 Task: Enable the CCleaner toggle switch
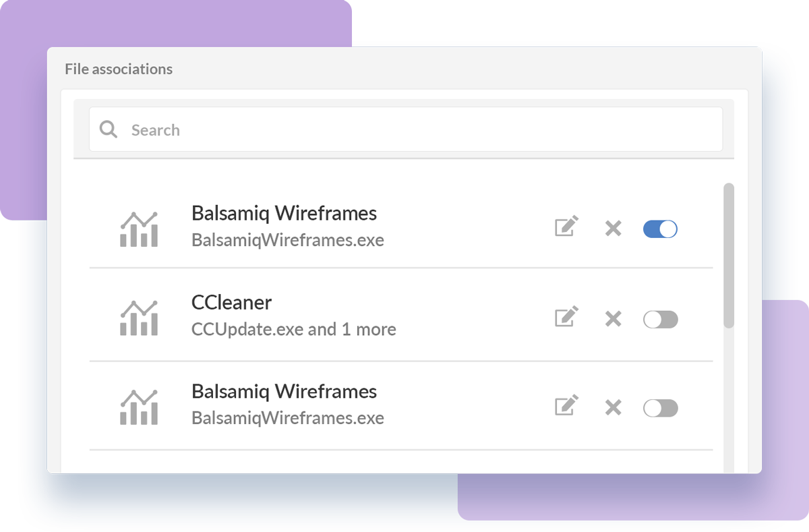tap(660, 320)
